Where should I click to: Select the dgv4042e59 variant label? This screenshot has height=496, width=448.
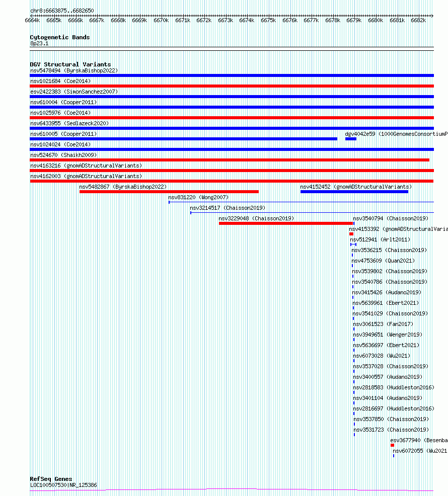pos(396,134)
